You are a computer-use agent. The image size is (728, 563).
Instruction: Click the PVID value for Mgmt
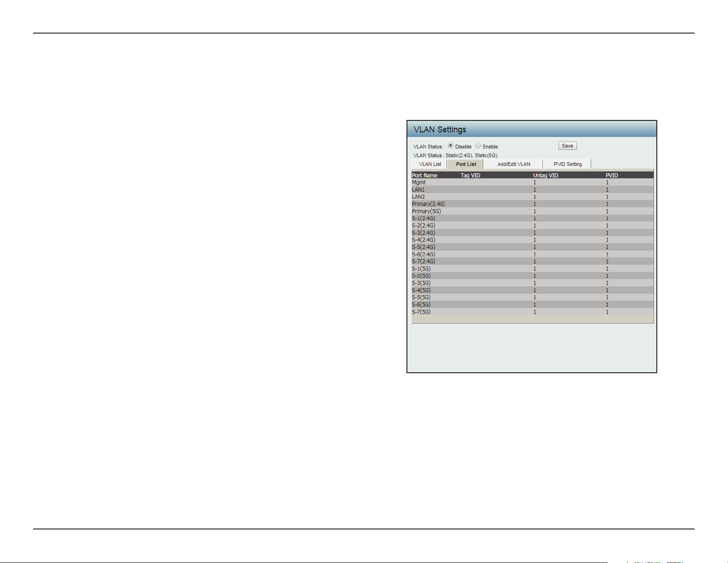[607, 182]
